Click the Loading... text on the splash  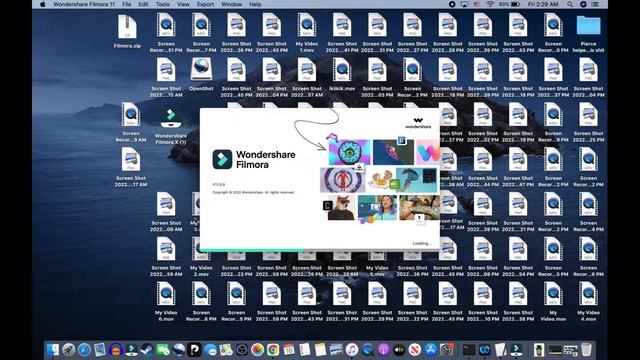coord(422,243)
